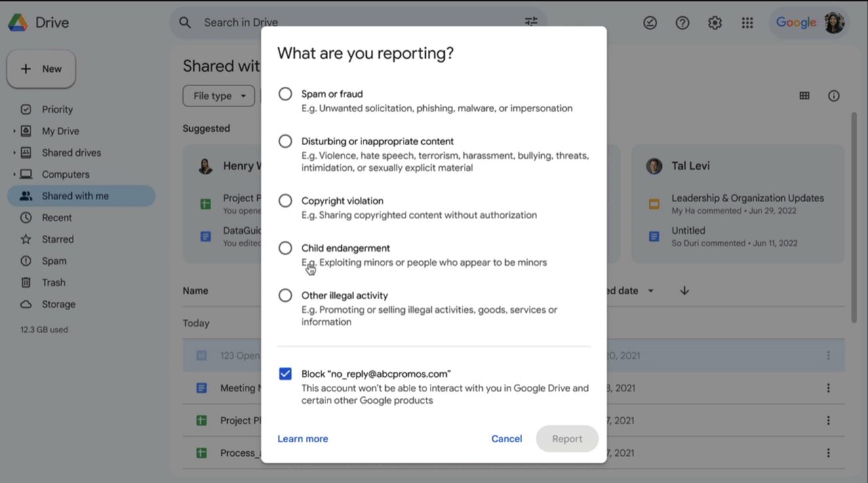Show details info icon
Viewport: 868px width, 483px height.
[834, 96]
